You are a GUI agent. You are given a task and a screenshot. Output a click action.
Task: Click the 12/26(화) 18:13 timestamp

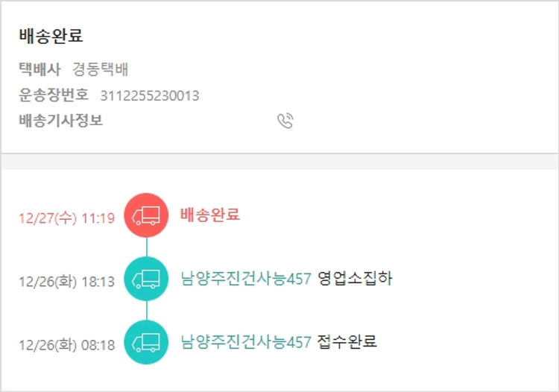66,282
